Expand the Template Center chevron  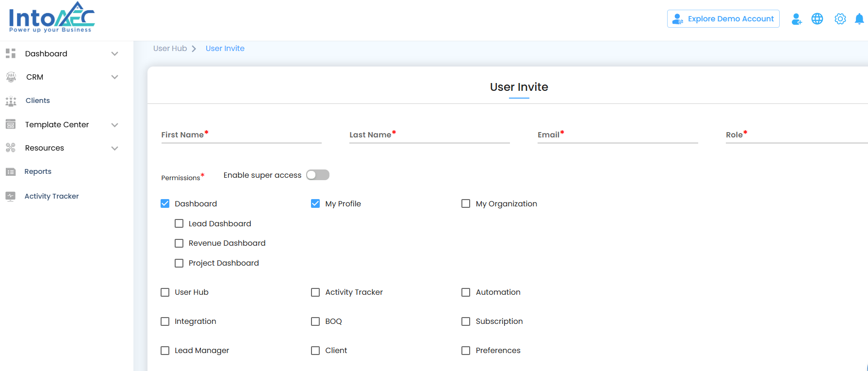coord(115,125)
